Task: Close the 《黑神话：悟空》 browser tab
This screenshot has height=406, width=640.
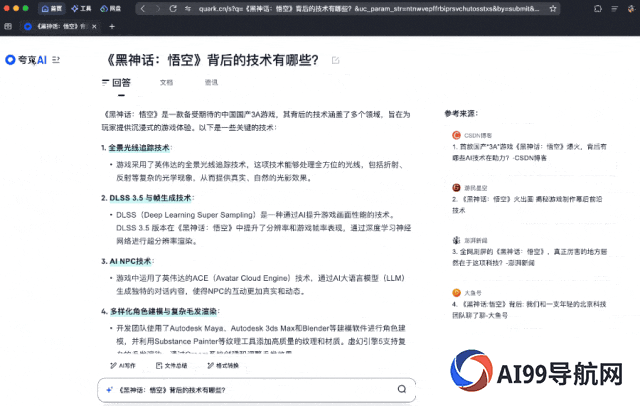Action: click(x=94, y=27)
